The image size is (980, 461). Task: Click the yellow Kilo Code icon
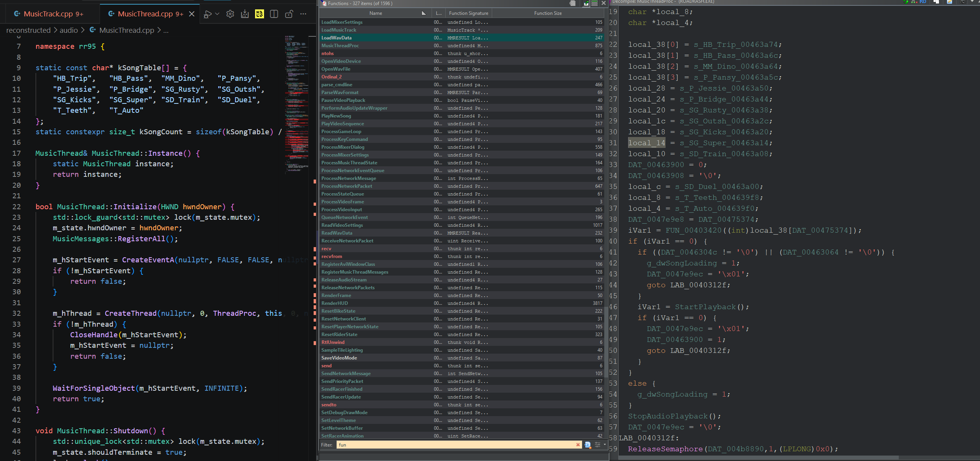coord(259,14)
